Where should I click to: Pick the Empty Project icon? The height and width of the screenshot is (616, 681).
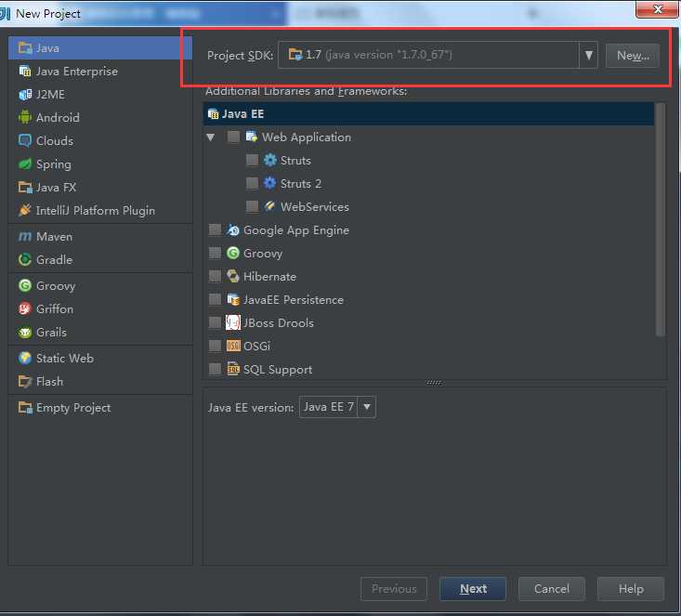[25, 408]
